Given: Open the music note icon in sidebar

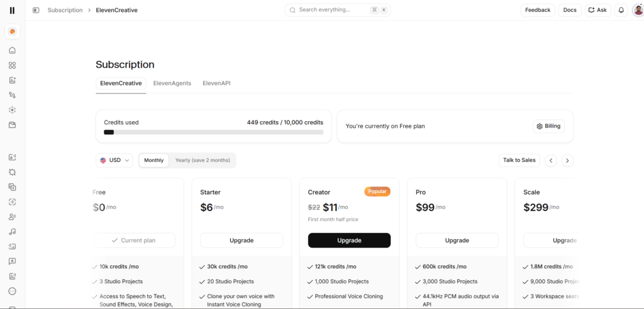Looking at the screenshot, I should pos(13,232).
